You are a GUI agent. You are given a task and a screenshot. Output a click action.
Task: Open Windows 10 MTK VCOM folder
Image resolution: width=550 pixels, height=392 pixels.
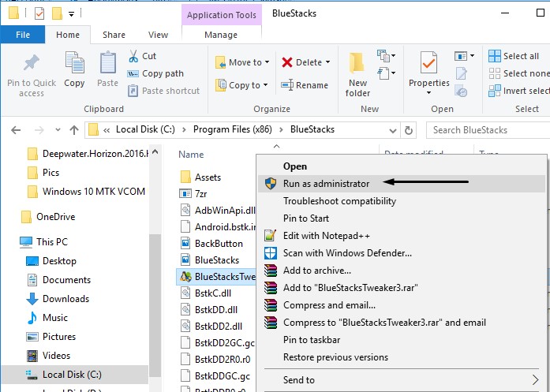tap(86, 192)
